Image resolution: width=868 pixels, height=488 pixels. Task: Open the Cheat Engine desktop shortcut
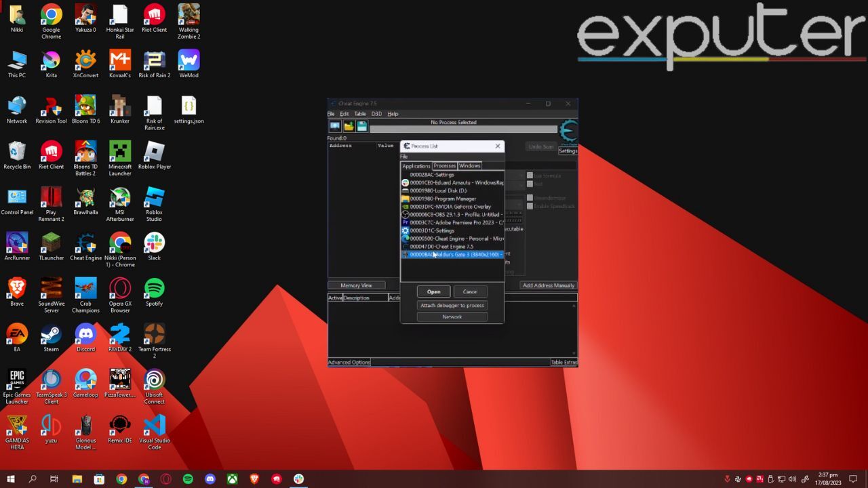[85, 247]
